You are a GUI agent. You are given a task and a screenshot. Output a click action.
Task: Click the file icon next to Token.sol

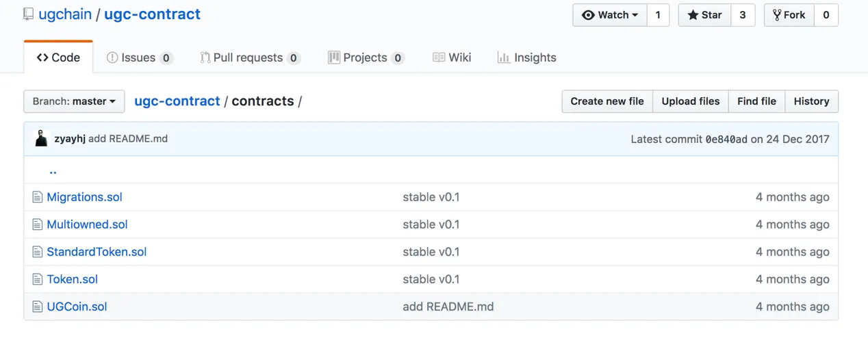pyautogui.click(x=38, y=279)
